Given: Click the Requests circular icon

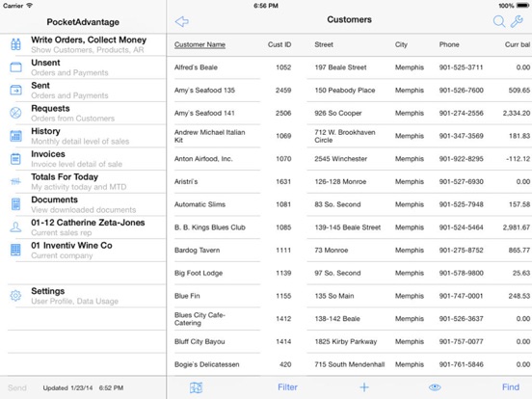Looking at the screenshot, I should [15, 113].
